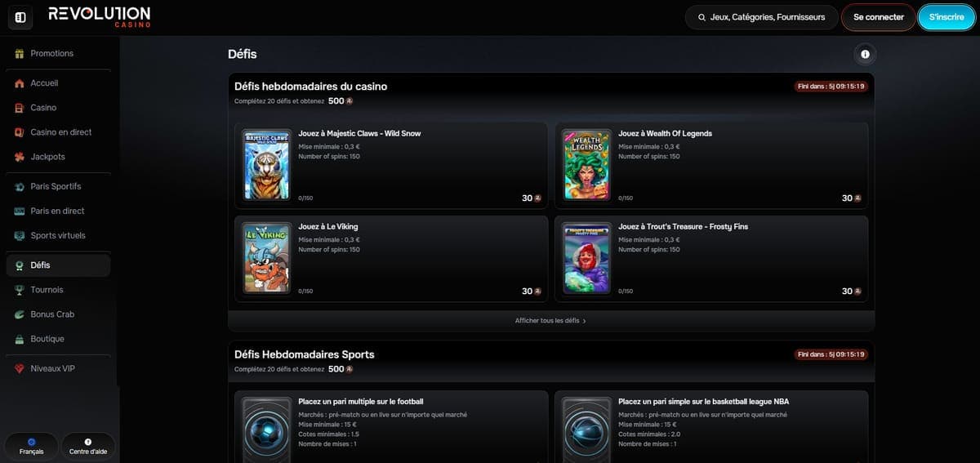Click the S'inscrire button
Screen dimensions: 980x463
click(947, 17)
